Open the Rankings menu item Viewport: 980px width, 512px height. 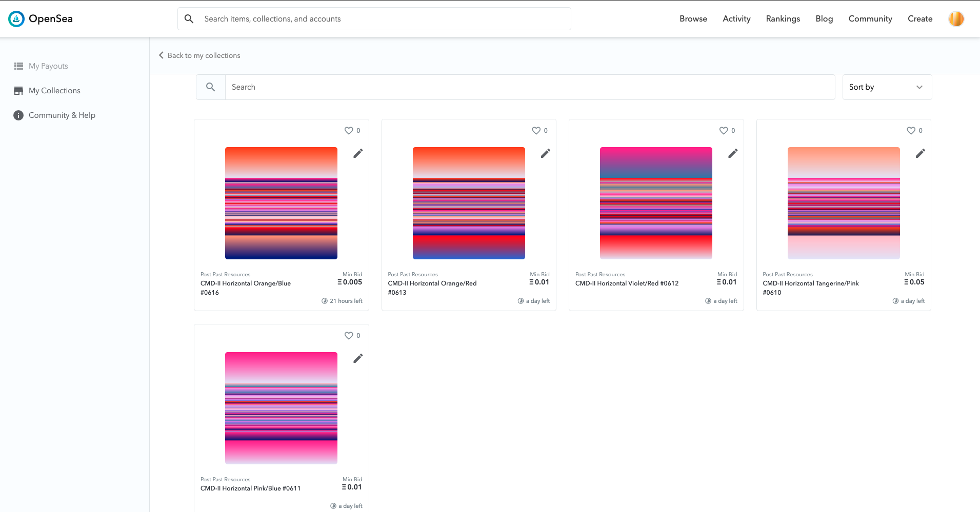pos(783,19)
